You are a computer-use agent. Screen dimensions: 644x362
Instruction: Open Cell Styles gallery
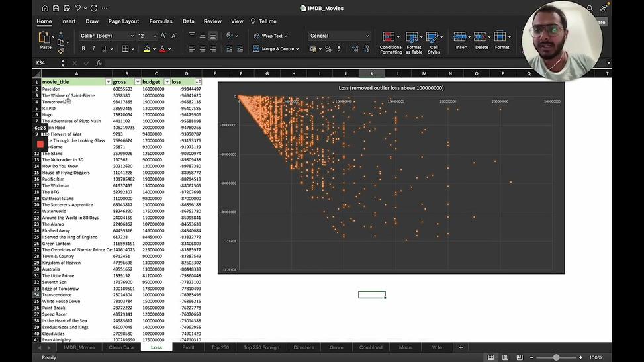434,43
